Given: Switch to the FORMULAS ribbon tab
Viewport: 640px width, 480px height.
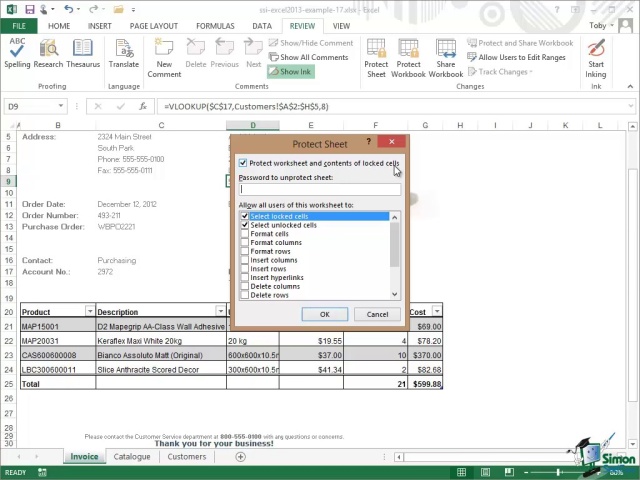Looking at the screenshot, I should pos(215,26).
